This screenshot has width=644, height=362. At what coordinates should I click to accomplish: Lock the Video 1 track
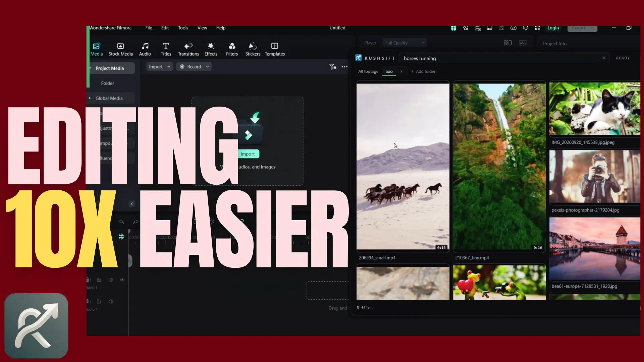coord(99,280)
